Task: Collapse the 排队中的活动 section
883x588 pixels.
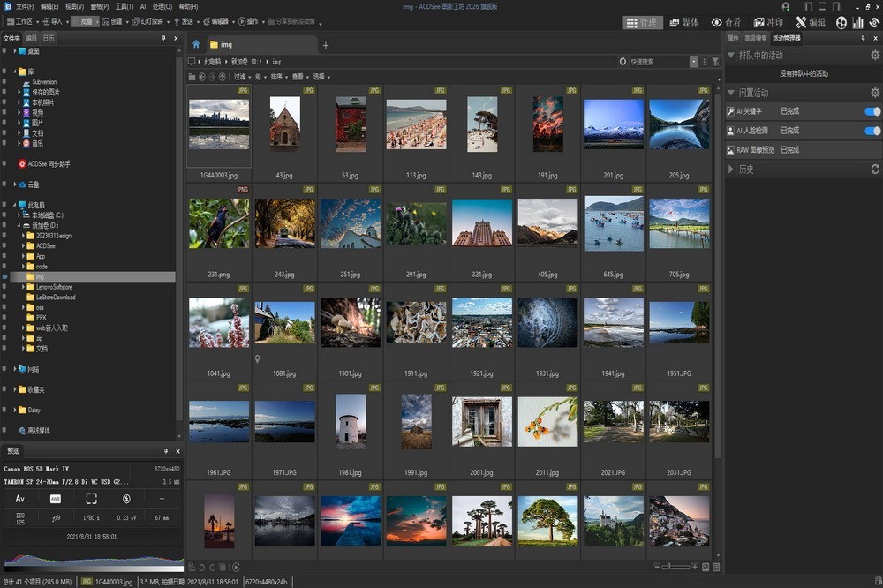Action: click(x=731, y=56)
